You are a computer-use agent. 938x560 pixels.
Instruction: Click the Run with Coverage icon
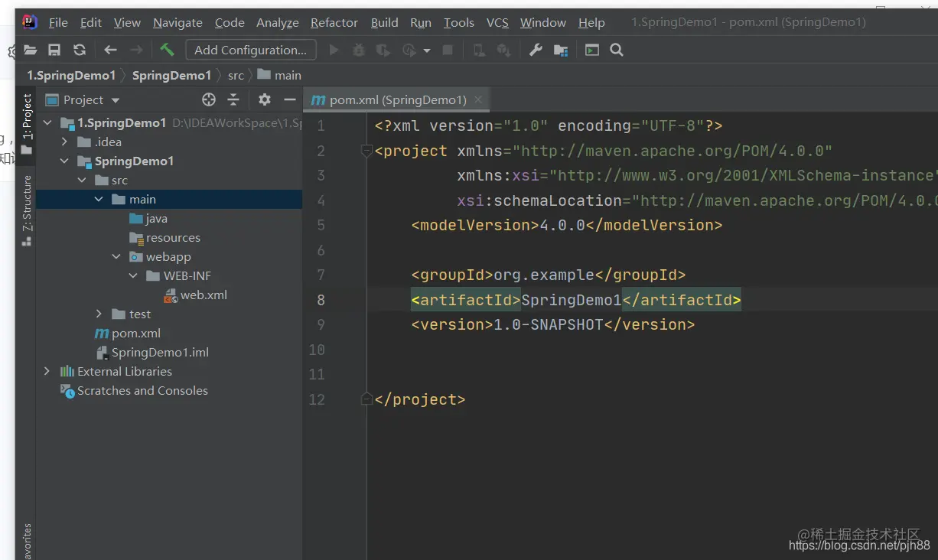(x=383, y=50)
